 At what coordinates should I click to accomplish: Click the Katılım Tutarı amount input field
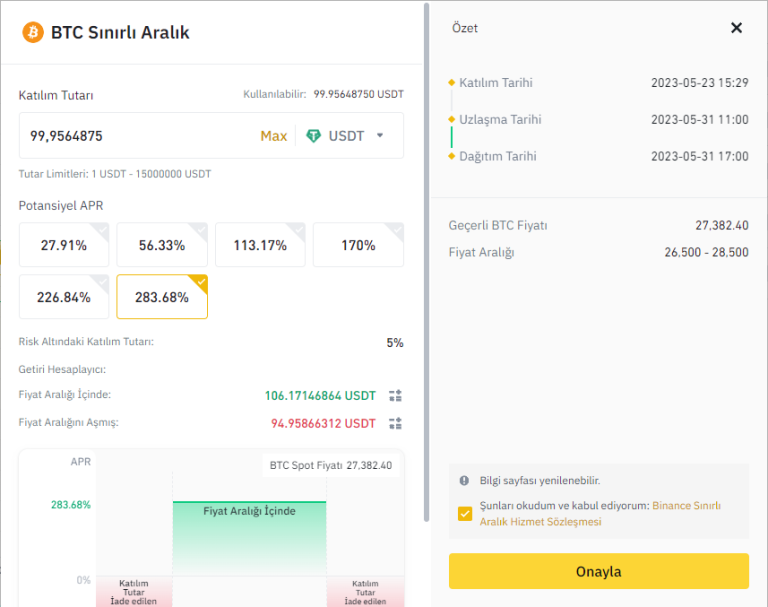tap(130, 136)
